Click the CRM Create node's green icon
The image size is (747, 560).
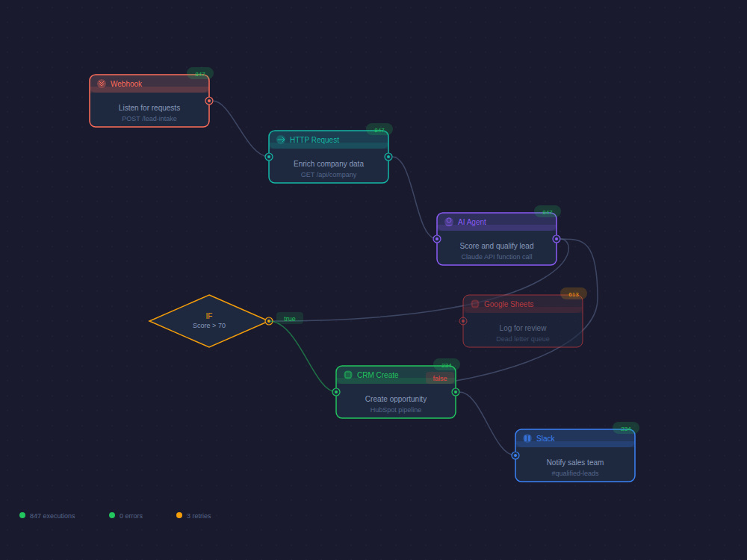[348, 375]
